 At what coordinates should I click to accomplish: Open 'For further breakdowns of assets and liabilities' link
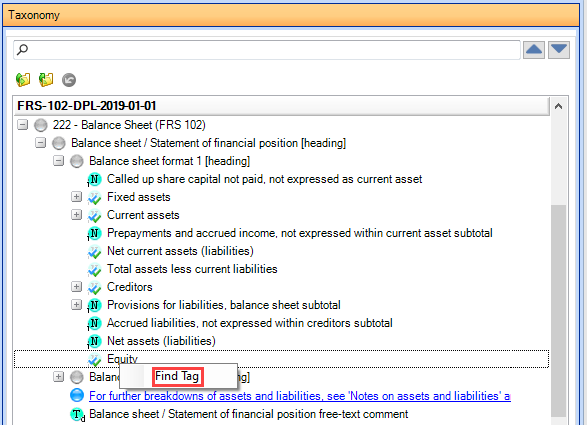click(300, 396)
